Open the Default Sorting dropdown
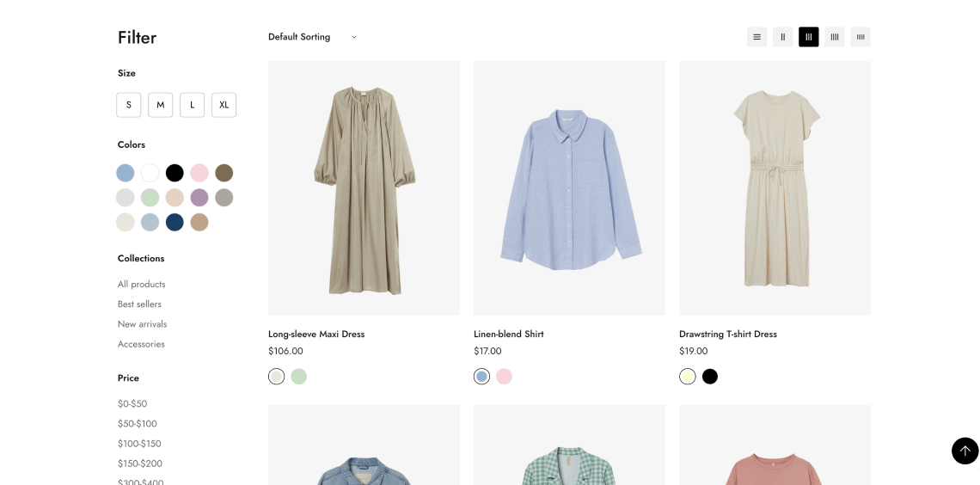This screenshot has width=980, height=485. pyautogui.click(x=312, y=37)
